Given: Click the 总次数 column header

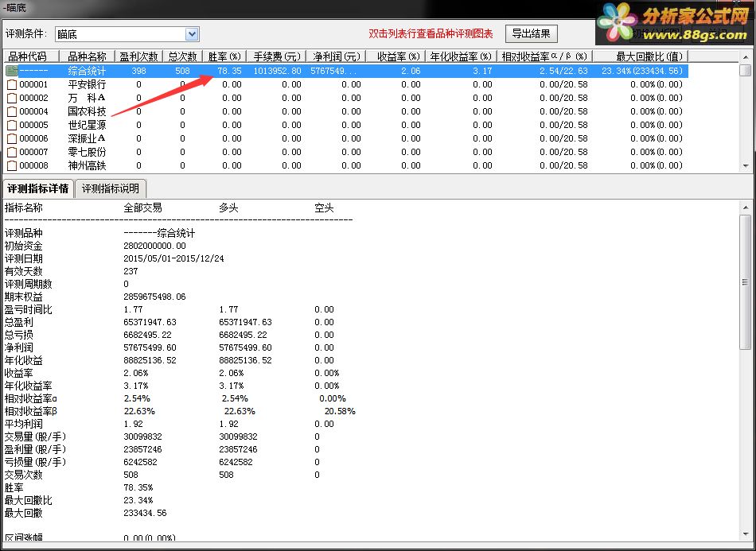Looking at the screenshot, I should [x=182, y=56].
